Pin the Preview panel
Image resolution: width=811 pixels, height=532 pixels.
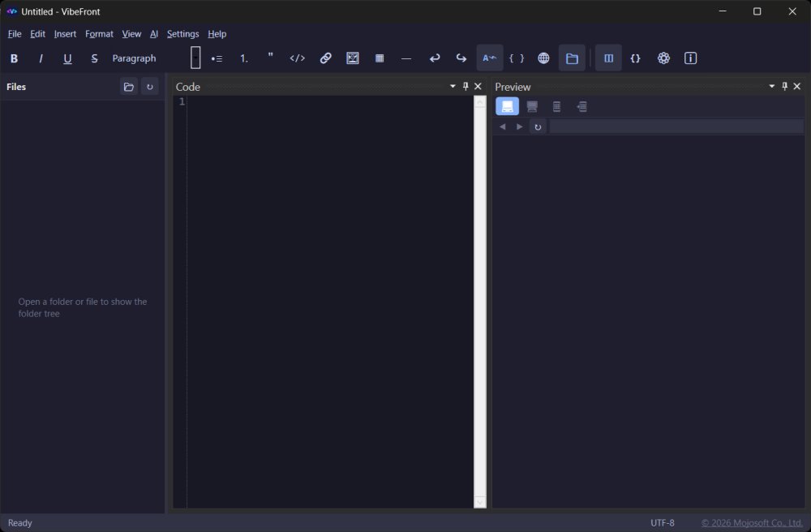784,86
